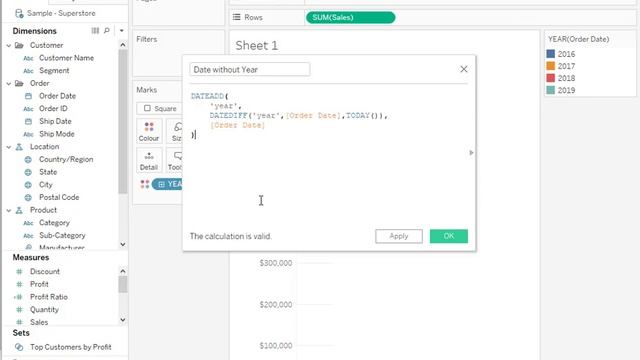Close the calculation editor dialog
The width and height of the screenshot is (640, 360).
pos(464,69)
